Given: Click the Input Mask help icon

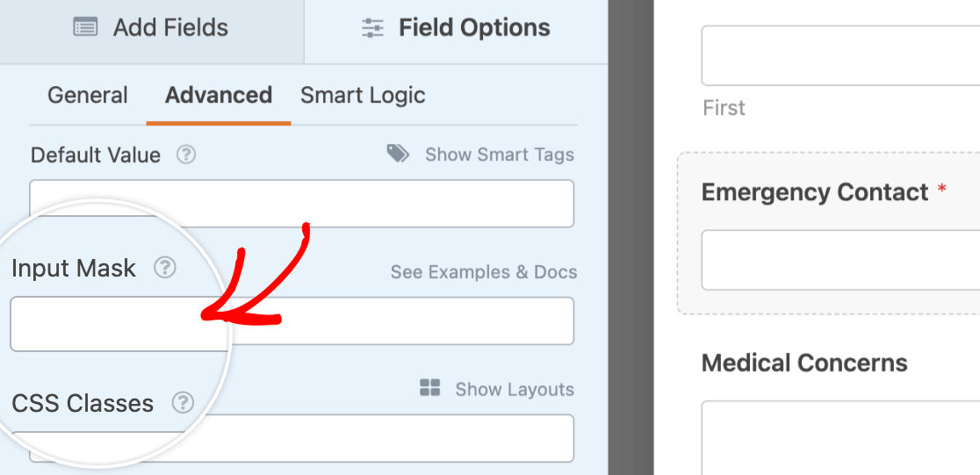Looking at the screenshot, I should 164,268.
